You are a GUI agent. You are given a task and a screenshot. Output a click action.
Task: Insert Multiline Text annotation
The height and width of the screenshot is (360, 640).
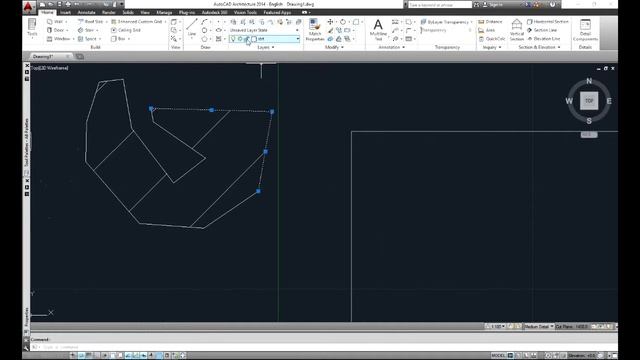(378, 29)
